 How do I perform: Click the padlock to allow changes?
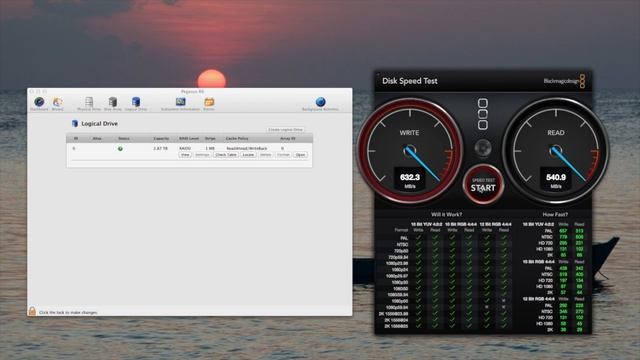point(32,311)
